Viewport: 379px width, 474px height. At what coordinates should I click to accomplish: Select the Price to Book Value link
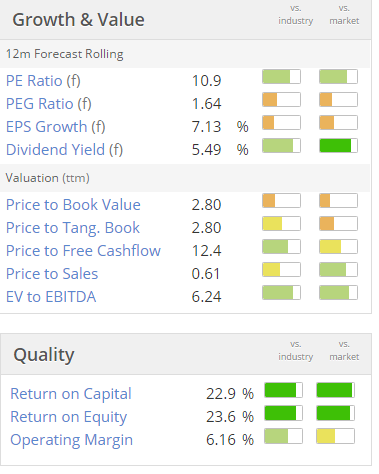click(x=73, y=205)
